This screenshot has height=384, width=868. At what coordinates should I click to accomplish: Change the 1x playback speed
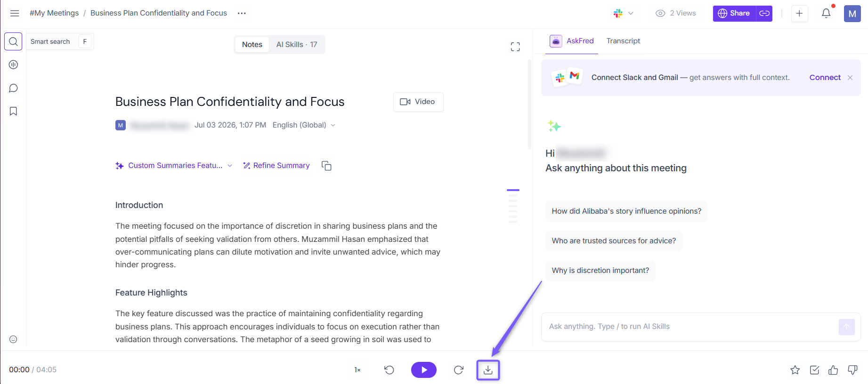click(x=357, y=370)
